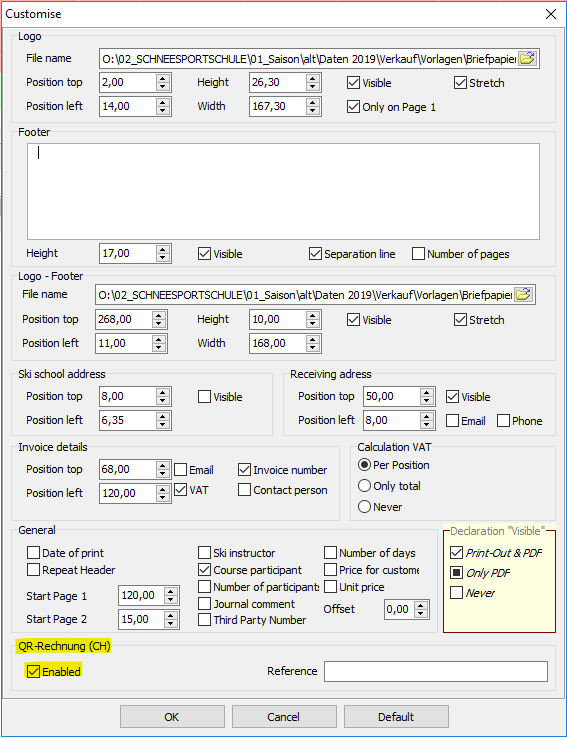Select Never for Calculation VAT
The image size is (567, 738).
(365, 507)
